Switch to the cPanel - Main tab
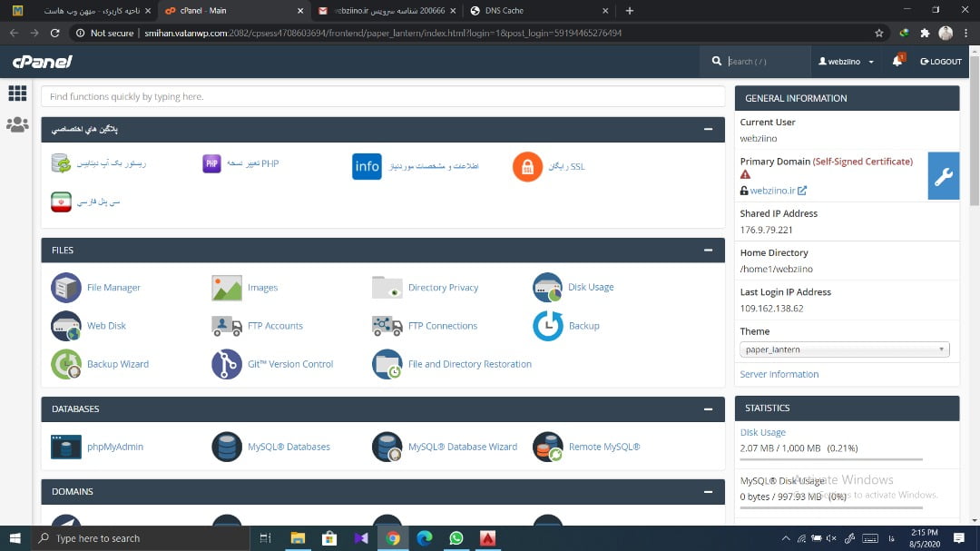Image resolution: width=980 pixels, height=551 pixels. [x=232, y=11]
